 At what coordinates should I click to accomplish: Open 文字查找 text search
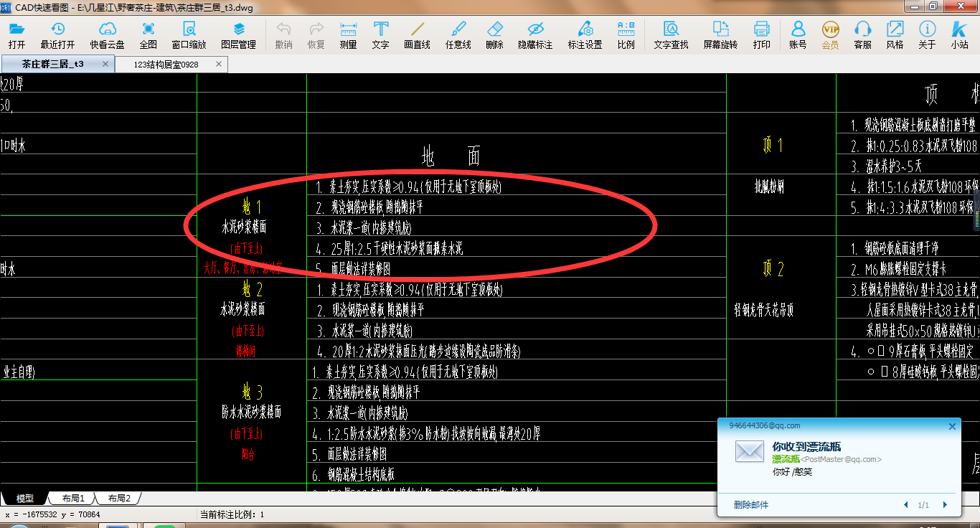click(671, 35)
